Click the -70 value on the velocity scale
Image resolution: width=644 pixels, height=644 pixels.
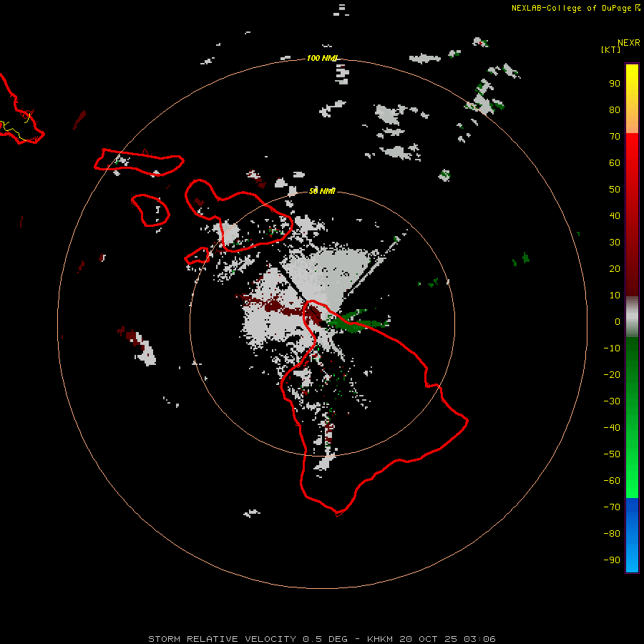pyautogui.click(x=612, y=507)
